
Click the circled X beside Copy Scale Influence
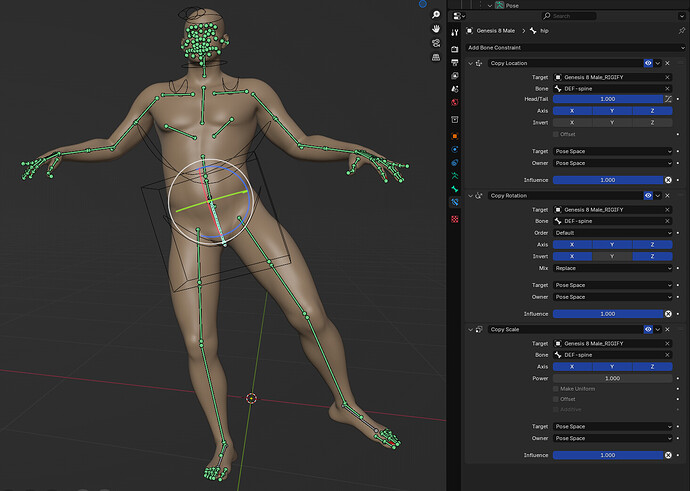point(668,455)
